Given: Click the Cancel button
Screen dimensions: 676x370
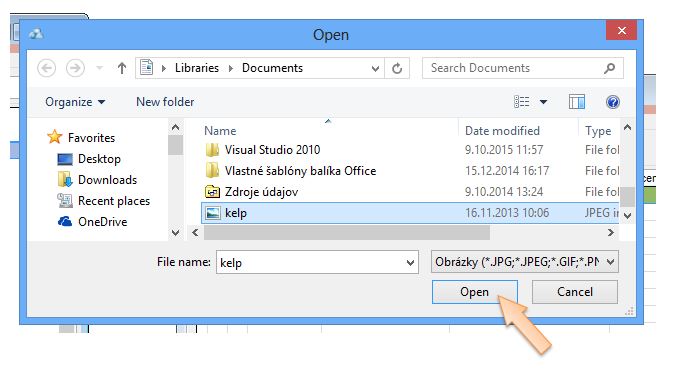Looking at the screenshot, I should [x=575, y=292].
